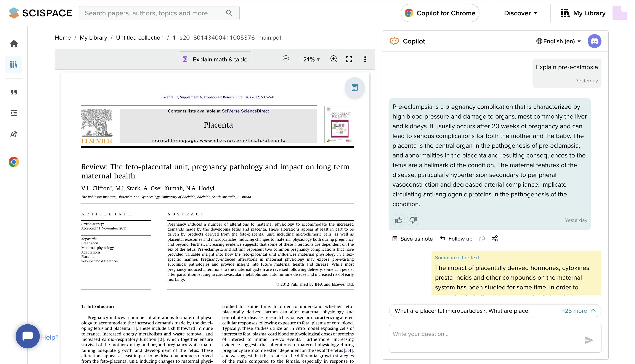The height and width of the screenshot is (364, 635).
Task: Open the 121% zoom level dropdown
Action: click(310, 59)
